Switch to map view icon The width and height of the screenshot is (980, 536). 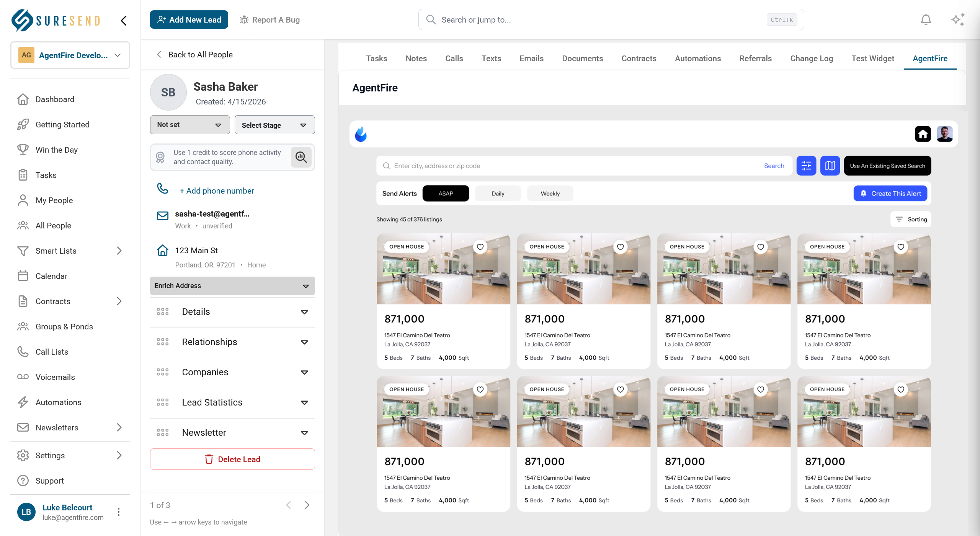click(830, 166)
